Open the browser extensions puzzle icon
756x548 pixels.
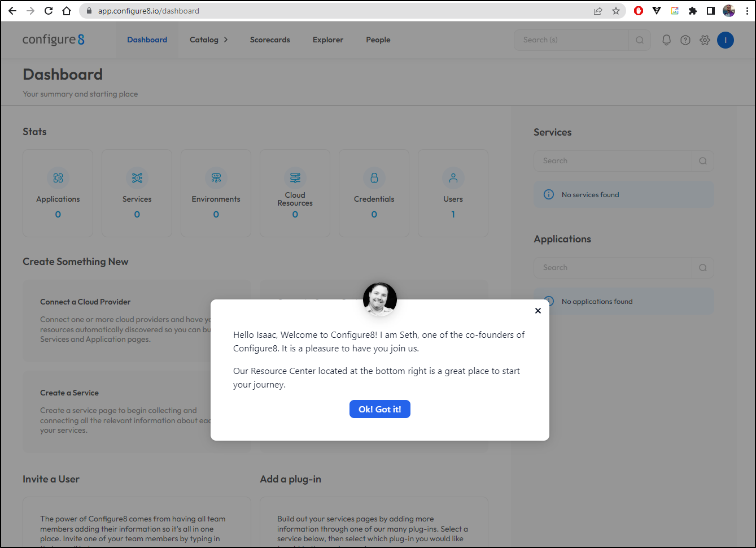click(x=693, y=11)
